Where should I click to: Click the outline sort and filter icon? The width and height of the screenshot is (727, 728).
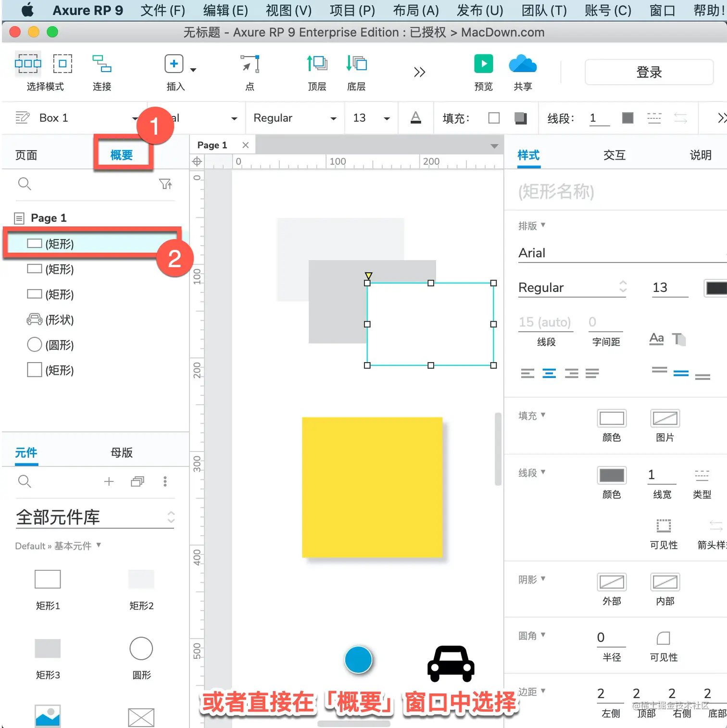(166, 184)
